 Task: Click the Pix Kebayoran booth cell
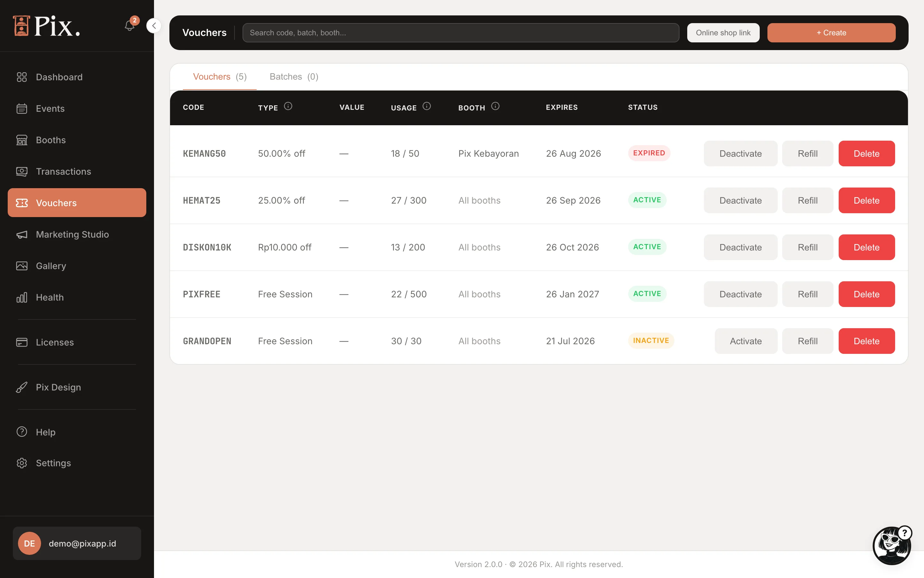pyautogui.click(x=488, y=154)
